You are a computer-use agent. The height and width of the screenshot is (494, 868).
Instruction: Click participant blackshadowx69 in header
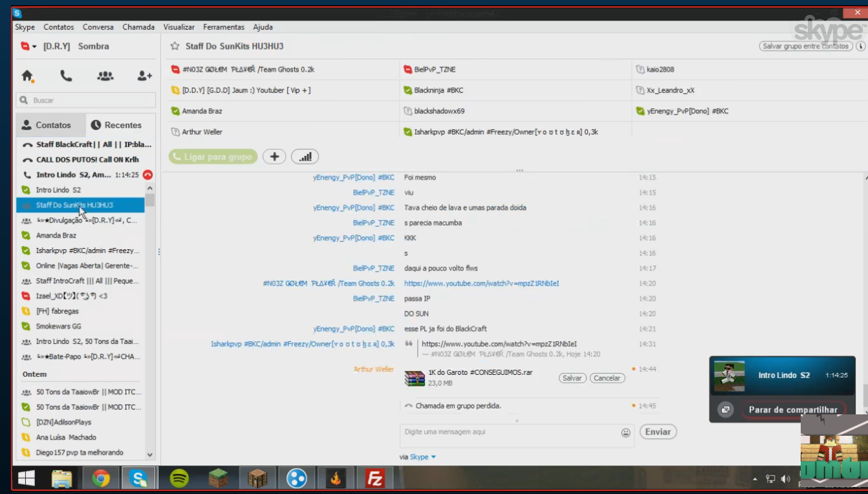coord(434,111)
